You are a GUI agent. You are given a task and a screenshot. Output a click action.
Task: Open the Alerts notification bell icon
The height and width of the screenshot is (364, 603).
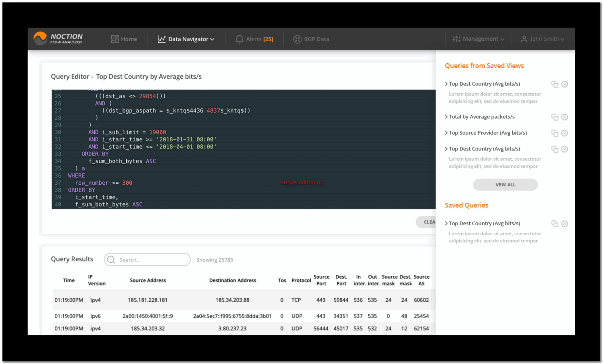pos(239,39)
